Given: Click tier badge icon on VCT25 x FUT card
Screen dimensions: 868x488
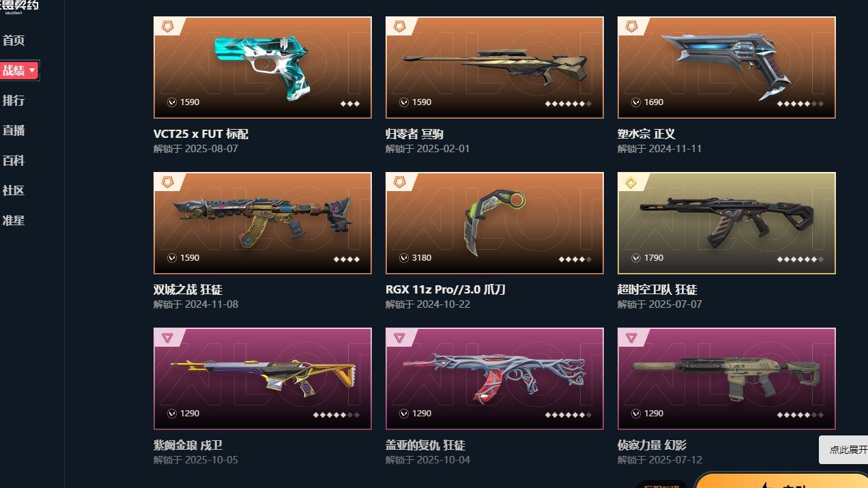Looking at the screenshot, I should pos(167,27).
